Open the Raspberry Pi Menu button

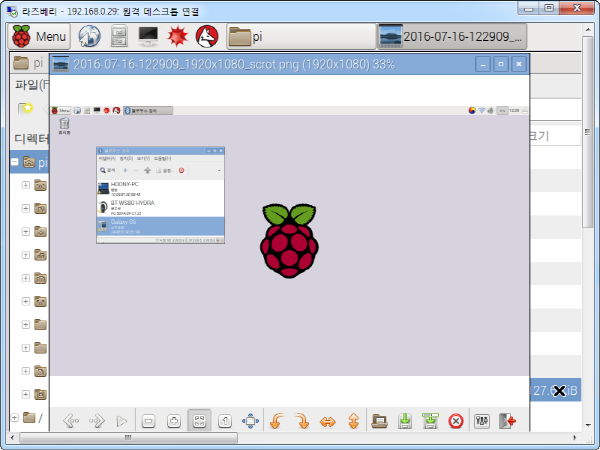point(39,37)
